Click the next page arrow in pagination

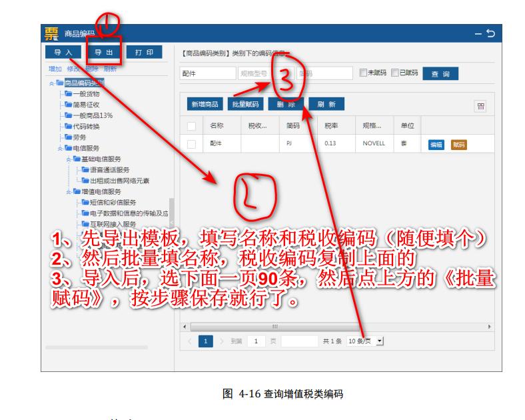(x=221, y=341)
